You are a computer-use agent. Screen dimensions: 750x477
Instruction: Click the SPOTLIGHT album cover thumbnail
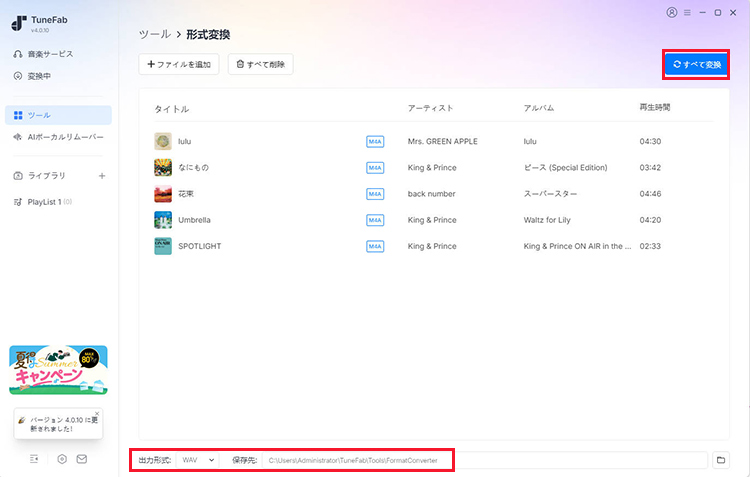[x=163, y=246]
